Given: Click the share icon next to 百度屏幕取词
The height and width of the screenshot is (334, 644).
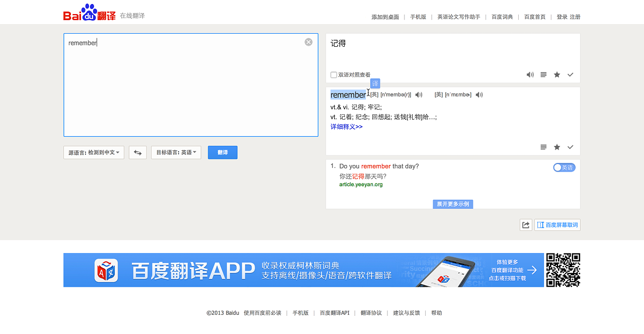Looking at the screenshot, I should (526, 225).
